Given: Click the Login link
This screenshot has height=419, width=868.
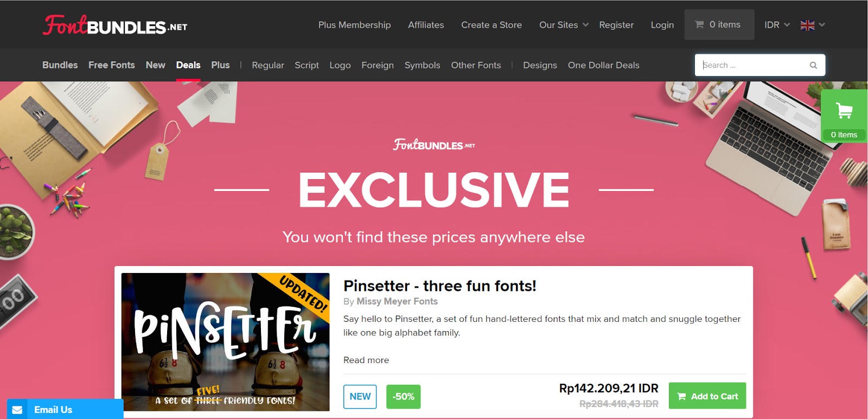Looking at the screenshot, I should point(662,25).
